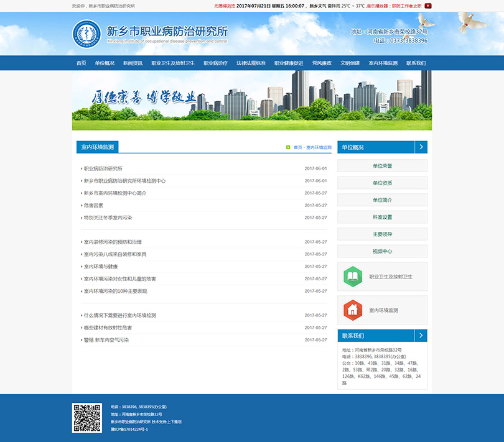Image resolution: width=504 pixels, height=442 pixels.
Task: Click the ICP record number in the footer
Action: coord(129,430)
